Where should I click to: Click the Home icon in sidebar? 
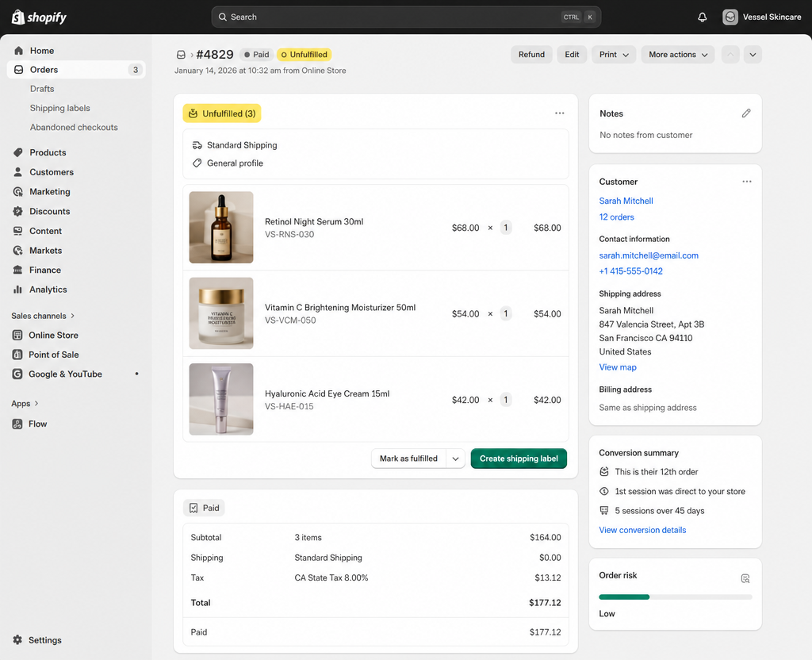19,50
